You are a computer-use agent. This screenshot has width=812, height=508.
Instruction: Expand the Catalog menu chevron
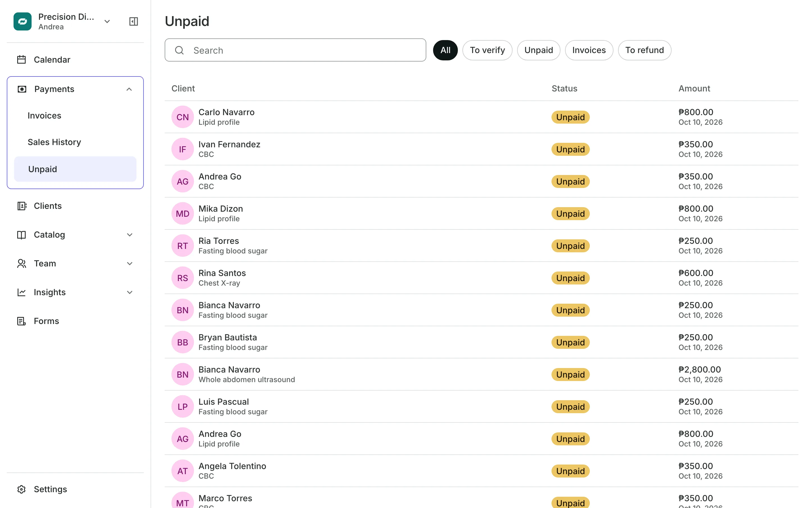tap(130, 235)
